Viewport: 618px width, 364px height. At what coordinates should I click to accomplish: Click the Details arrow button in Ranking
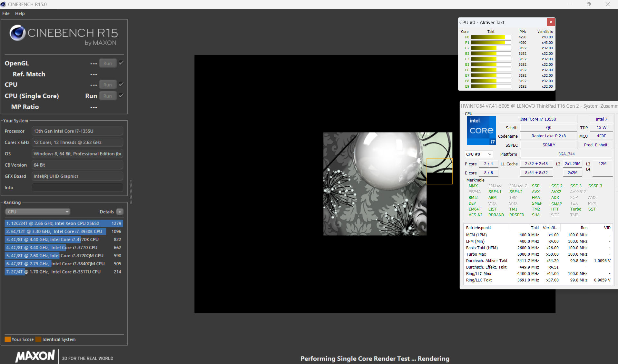coord(120,212)
